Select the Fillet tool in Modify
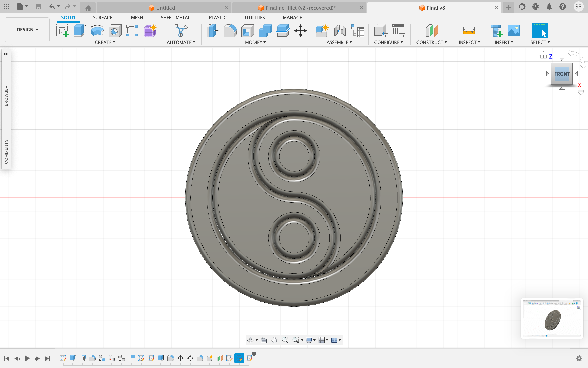588x368 pixels. tap(230, 31)
